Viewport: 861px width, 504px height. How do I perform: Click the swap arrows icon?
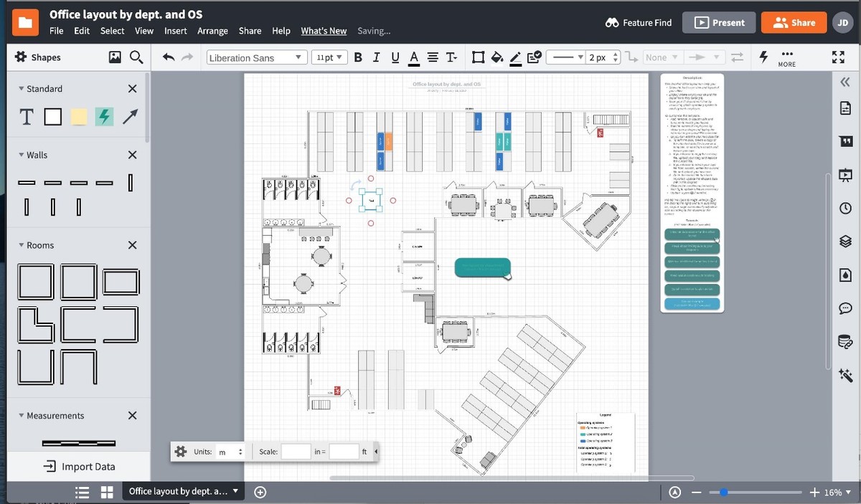737,57
